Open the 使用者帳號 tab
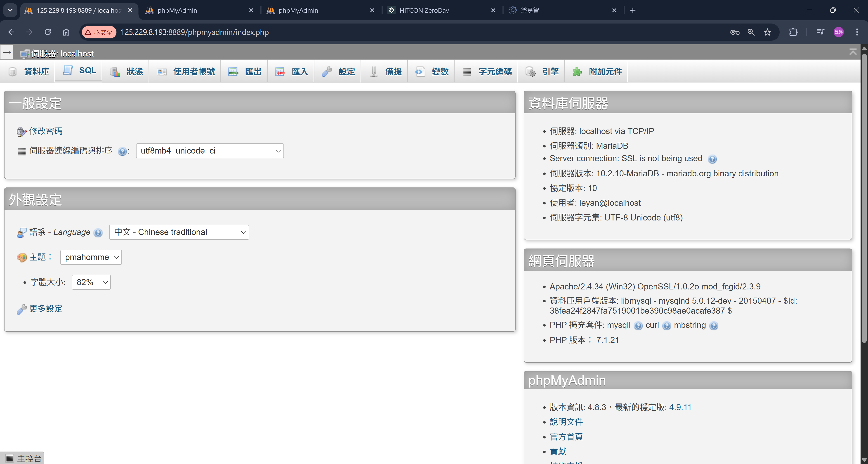 (x=185, y=71)
